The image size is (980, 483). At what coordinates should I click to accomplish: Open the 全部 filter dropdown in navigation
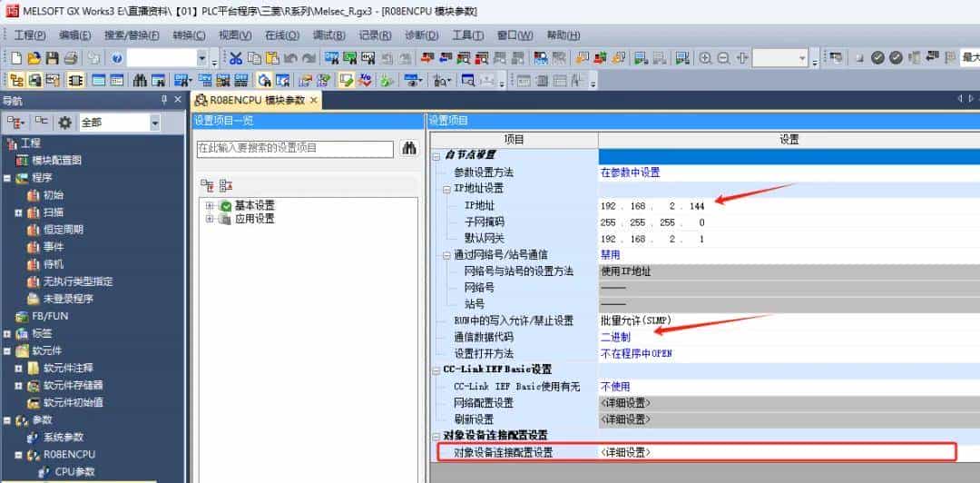pos(155,123)
